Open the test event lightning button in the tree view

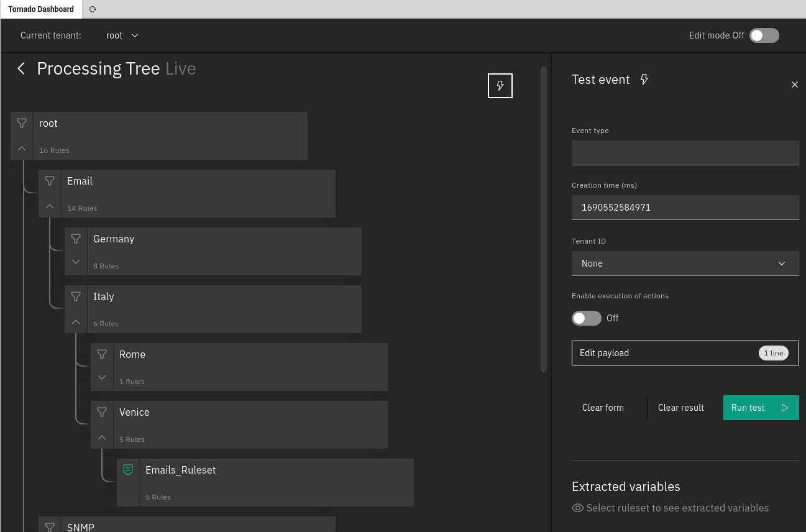pyautogui.click(x=500, y=86)
